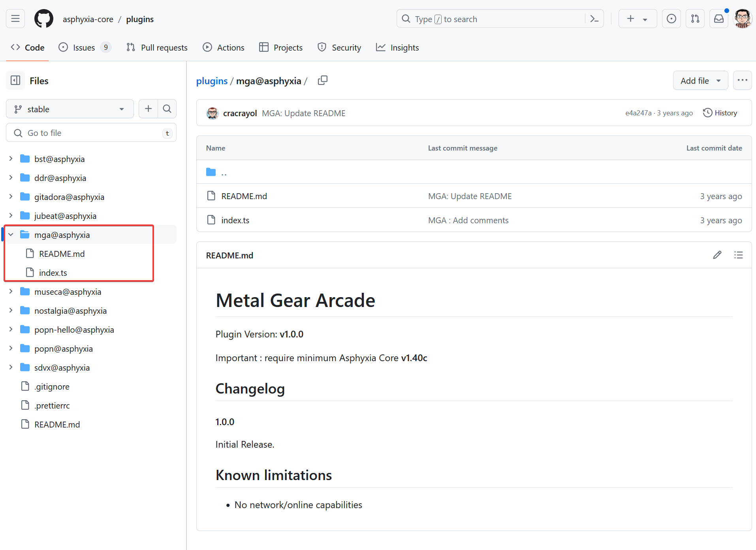The image size is (756, 550).
Task: Open the Projects tab
Action: coord(281,48)
